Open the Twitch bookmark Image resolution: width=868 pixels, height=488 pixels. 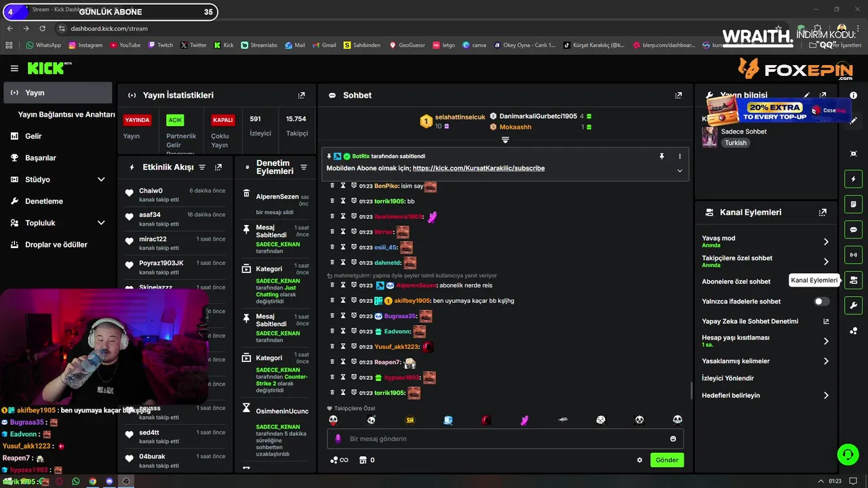tap(160, 45)
